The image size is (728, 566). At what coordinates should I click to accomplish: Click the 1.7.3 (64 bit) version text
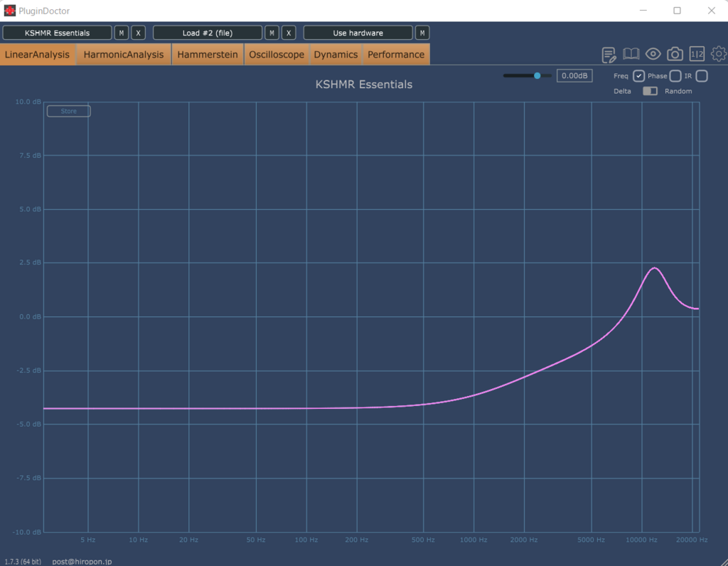coord(23,561)
